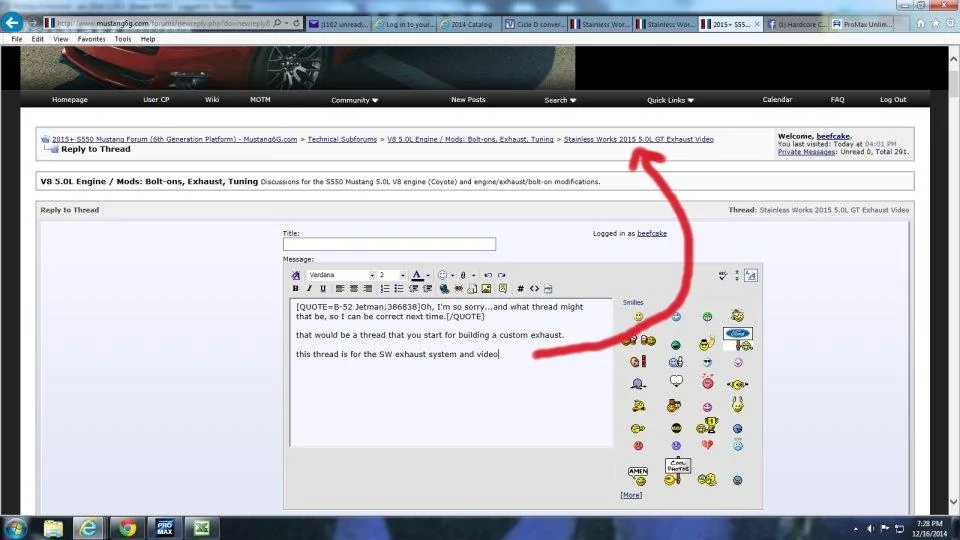Toggle underline formatting in message editor
This screenshot has height=540, width=960.
pyautogui.click(x=323, y=288)
